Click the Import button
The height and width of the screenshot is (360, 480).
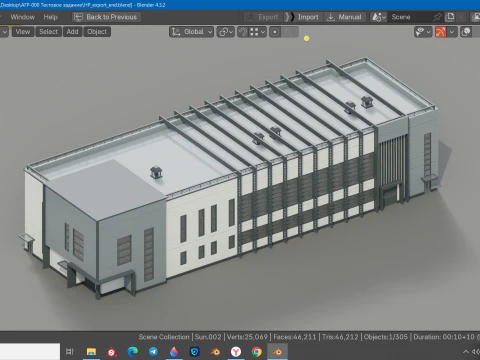click(303, 17)
